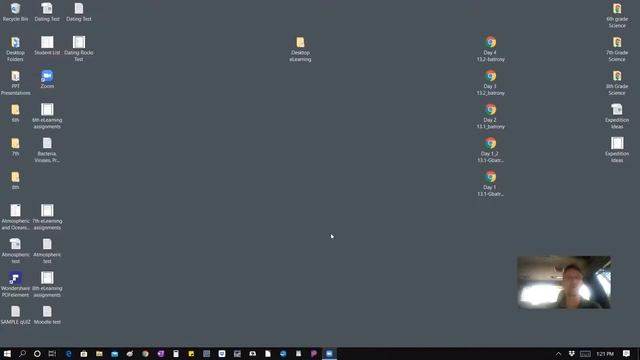The width and height of the screenshot is (640, 360).
Task: Select the Dating Rocks Test document
Action: pyautogui.click(x=79, y=49)
